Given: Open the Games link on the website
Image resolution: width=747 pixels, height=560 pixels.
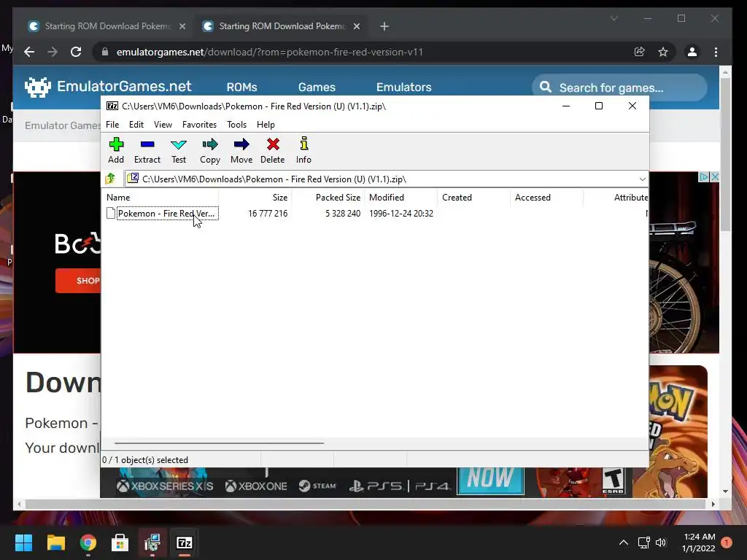Looking at the screenshot, I should [x=317, y=87].
